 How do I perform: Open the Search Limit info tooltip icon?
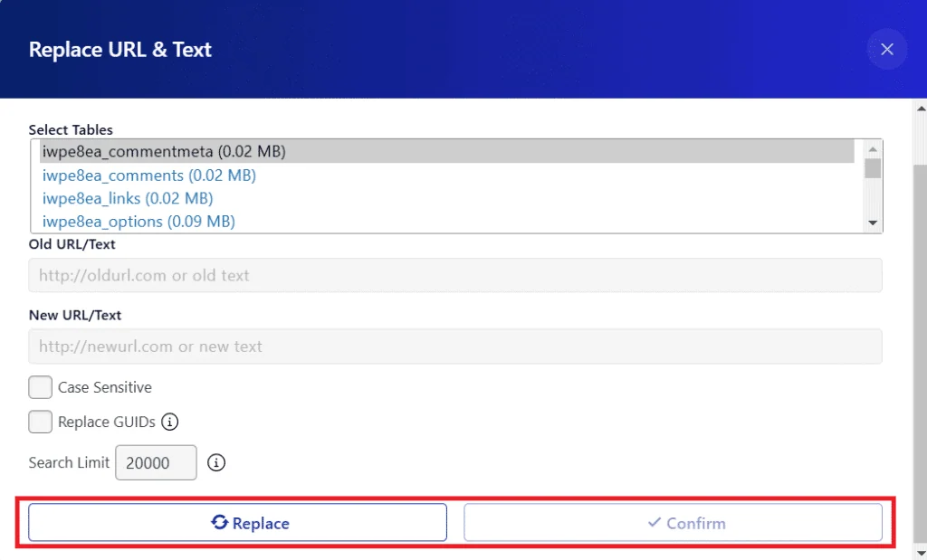click(x=215, y=462)
